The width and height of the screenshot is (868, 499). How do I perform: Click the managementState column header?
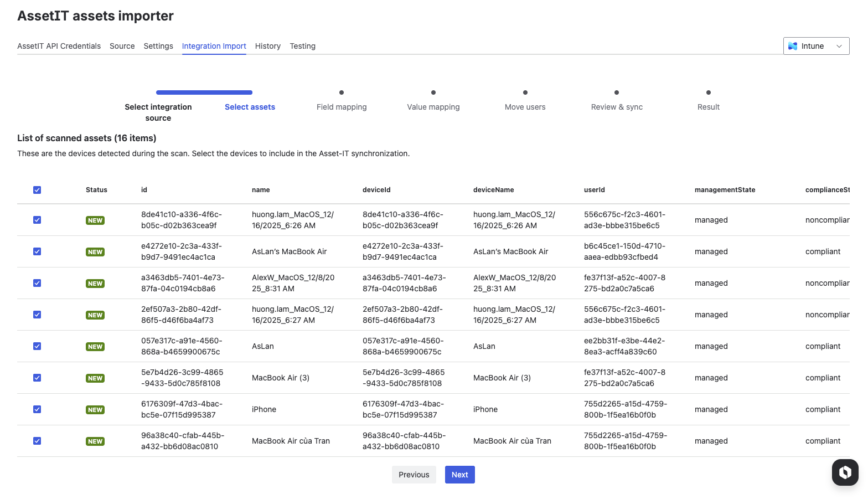(725, 190)
